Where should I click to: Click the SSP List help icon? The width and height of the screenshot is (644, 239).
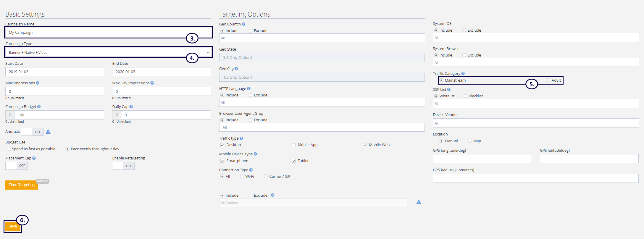(449, 90)
